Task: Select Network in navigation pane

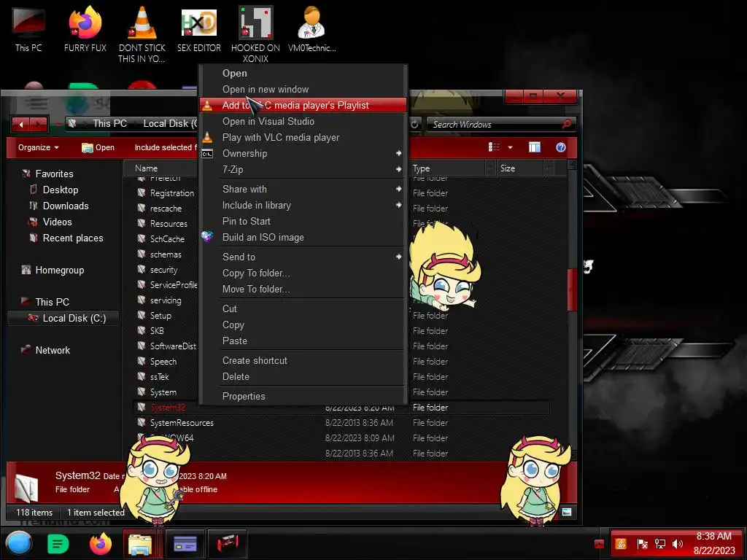Action: pos(53,350)
